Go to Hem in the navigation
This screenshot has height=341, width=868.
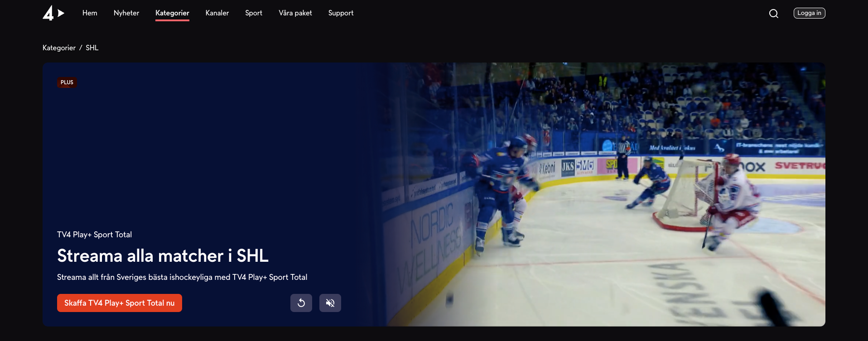click(90, 13)
